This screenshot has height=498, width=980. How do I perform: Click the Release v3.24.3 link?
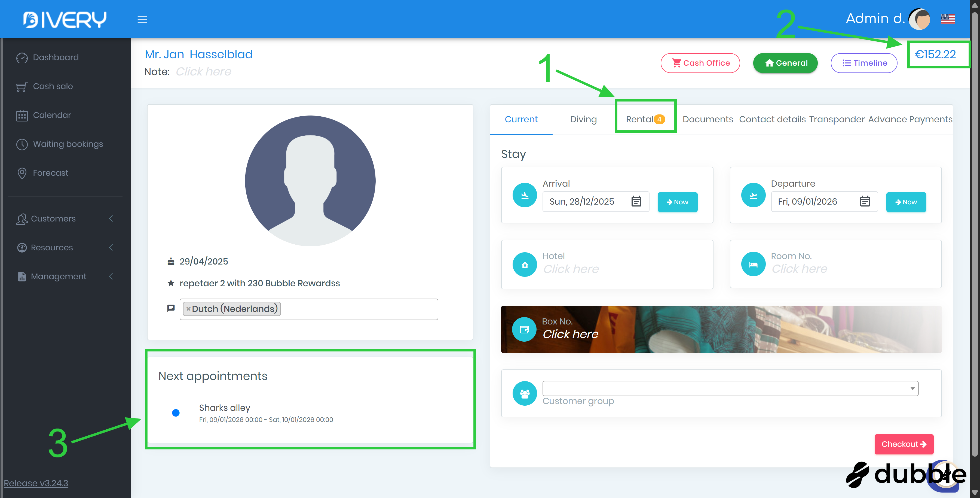click(36, 483)
